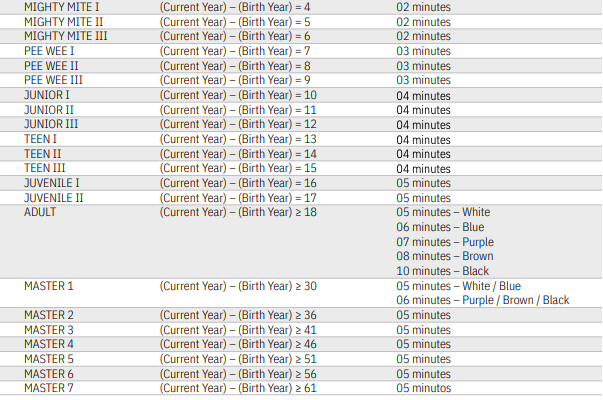Click the ADULT division label

[40, 212]
